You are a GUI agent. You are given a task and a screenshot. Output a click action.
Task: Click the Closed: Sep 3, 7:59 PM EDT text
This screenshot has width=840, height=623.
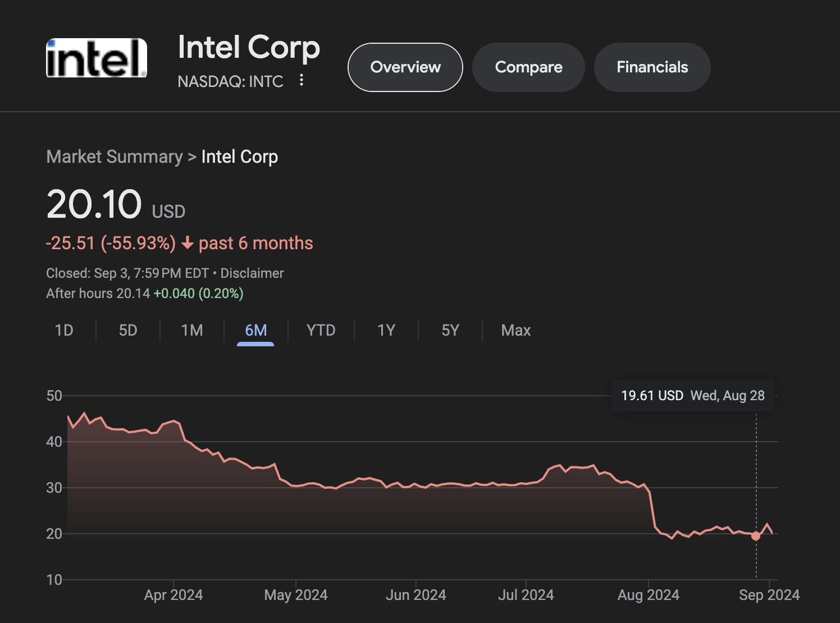pyautogui.click(x=127, y=273)
